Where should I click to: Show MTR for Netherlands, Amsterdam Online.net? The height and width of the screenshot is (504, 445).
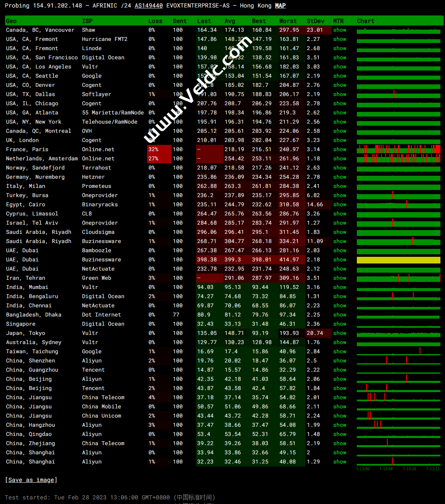tap(340, 159)
